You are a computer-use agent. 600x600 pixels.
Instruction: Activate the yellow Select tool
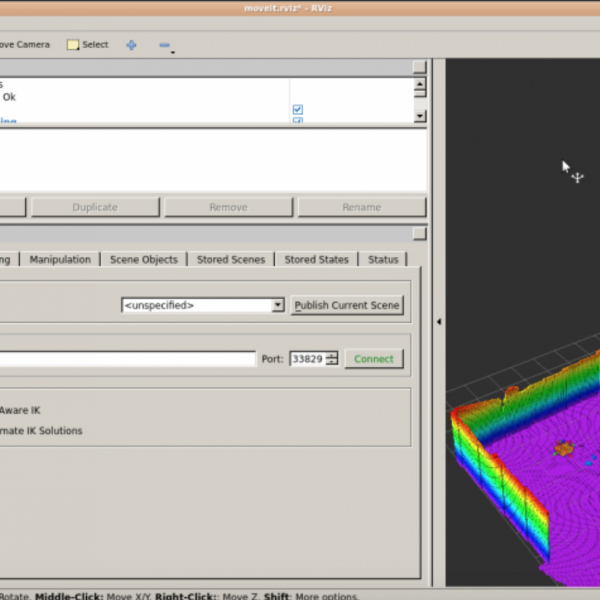[x=88, y=45]
